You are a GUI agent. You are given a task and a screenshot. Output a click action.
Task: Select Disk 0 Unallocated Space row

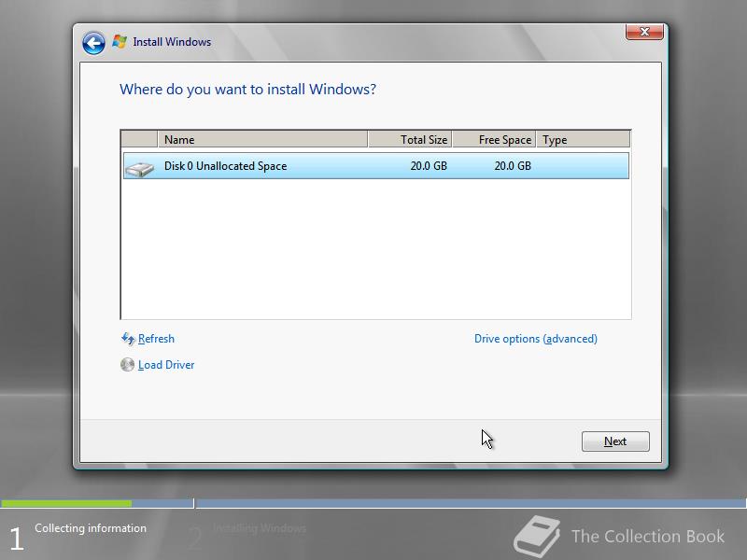[x=376, y=166]
